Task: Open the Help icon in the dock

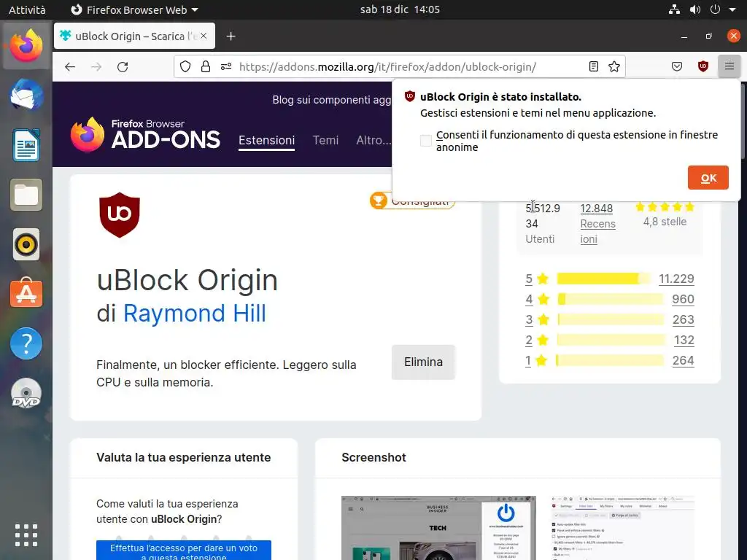Action: [x=26, y=343]
